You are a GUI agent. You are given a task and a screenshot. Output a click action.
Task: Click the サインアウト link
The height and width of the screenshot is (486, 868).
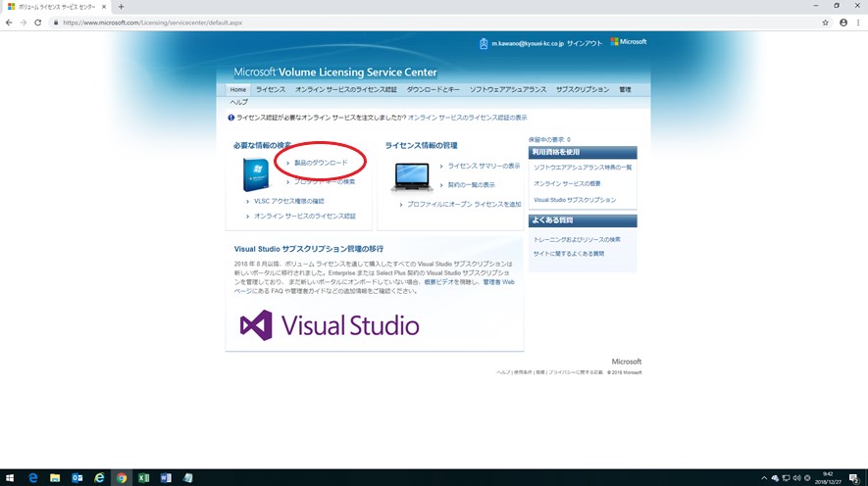click(x=584, y=43)
